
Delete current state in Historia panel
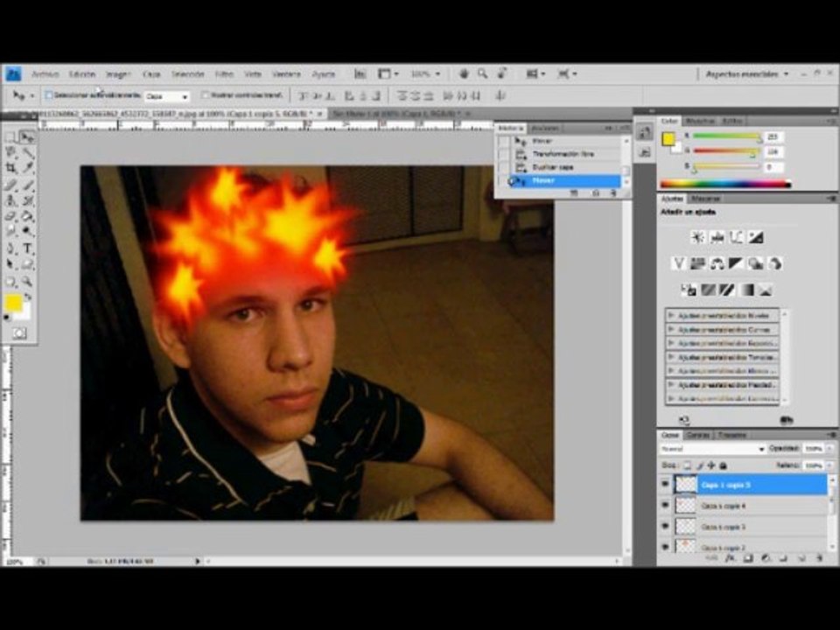click(613, 192)
